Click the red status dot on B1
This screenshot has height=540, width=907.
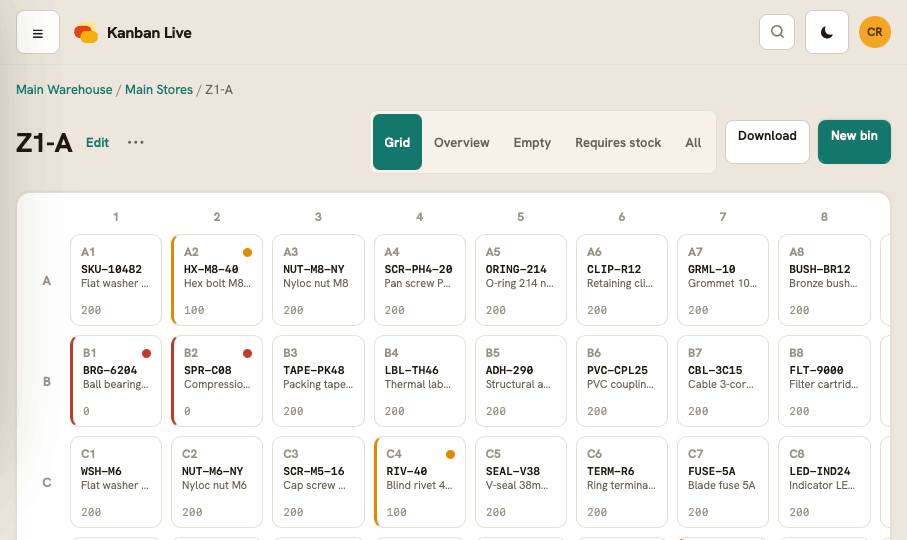click(146, 353)
